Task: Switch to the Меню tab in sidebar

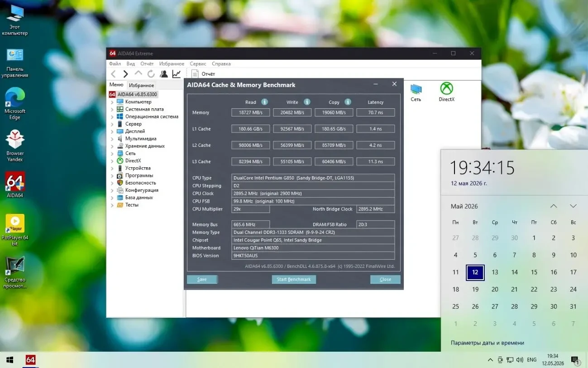Action: coord(116,85)
